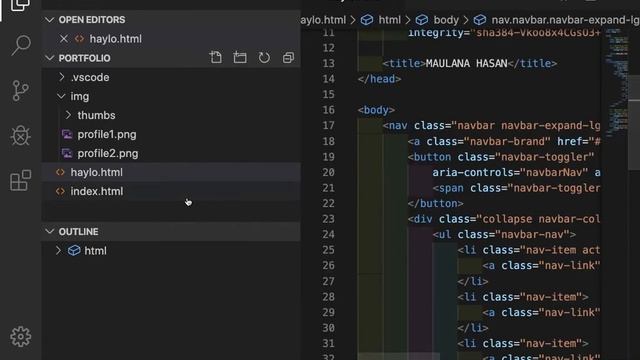Image resolution: width=640 pixels, height=360 pixels.
Task: Create a new file in PORTFOLIO
Action: point(216,58)
